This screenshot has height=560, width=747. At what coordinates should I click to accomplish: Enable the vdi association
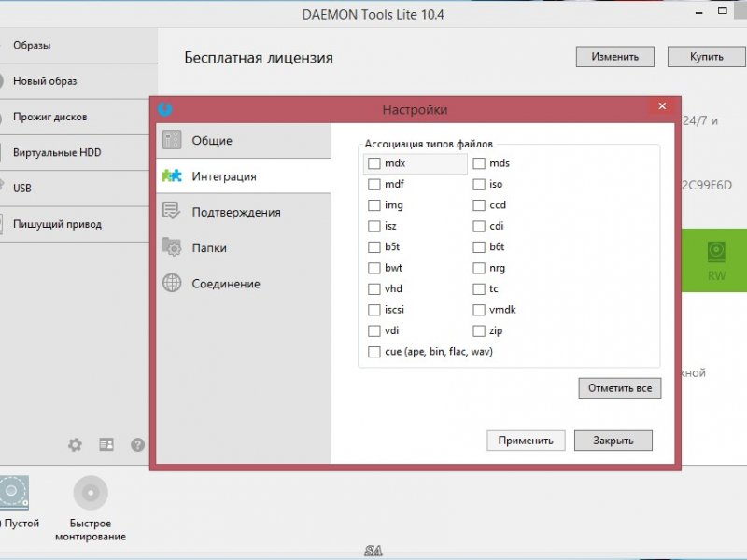click(374, 331)
